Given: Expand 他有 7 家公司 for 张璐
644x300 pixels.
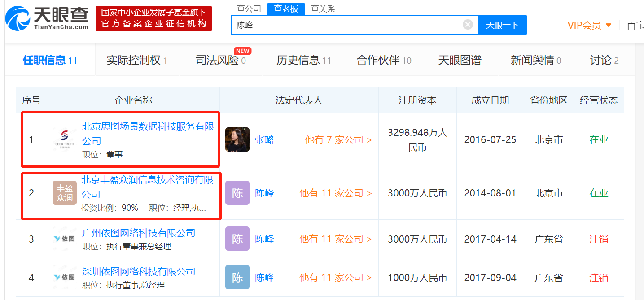Looking at the screenshot, I should pyautogui.click(x=338, y=140).
